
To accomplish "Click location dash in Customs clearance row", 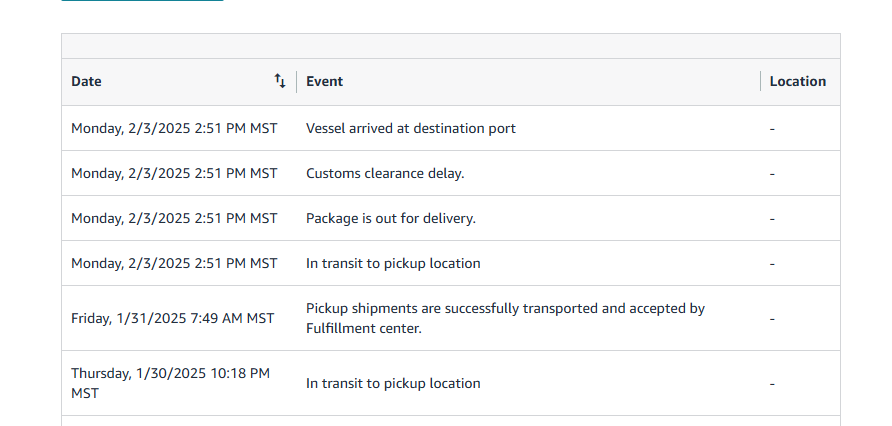I will pos(772,174).
